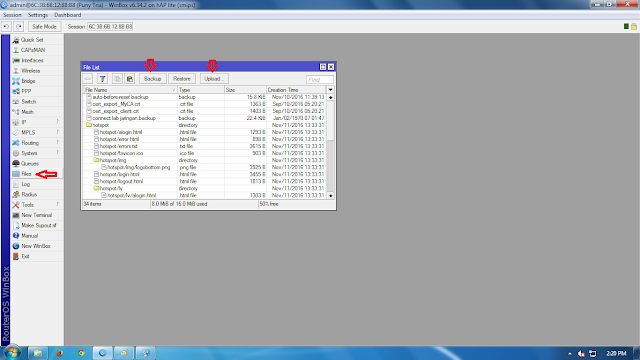Open the Manual

[x=29, y=236]
